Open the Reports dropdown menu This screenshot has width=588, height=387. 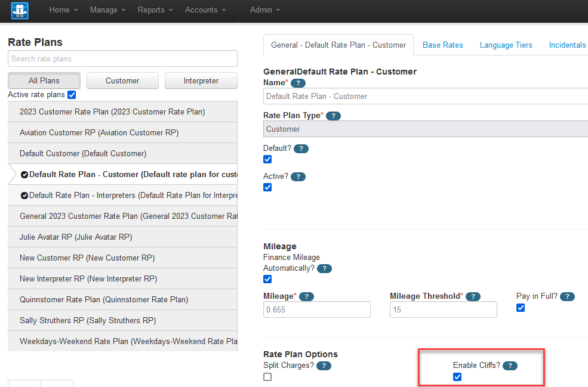point(155,10)
